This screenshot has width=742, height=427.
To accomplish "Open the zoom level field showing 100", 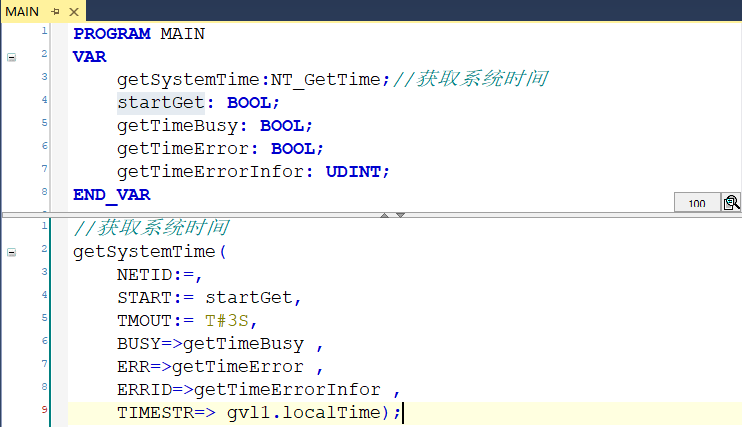I will click(697, 203).
